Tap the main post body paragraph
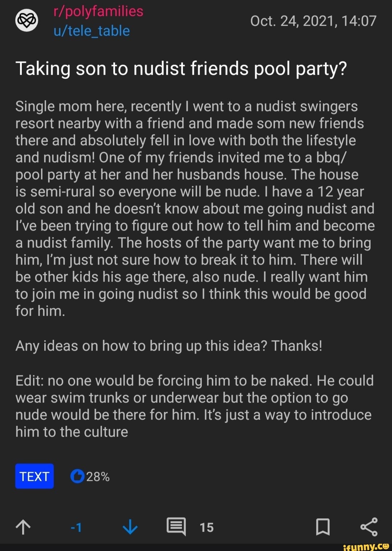The image size is (392, 551). 195,209
